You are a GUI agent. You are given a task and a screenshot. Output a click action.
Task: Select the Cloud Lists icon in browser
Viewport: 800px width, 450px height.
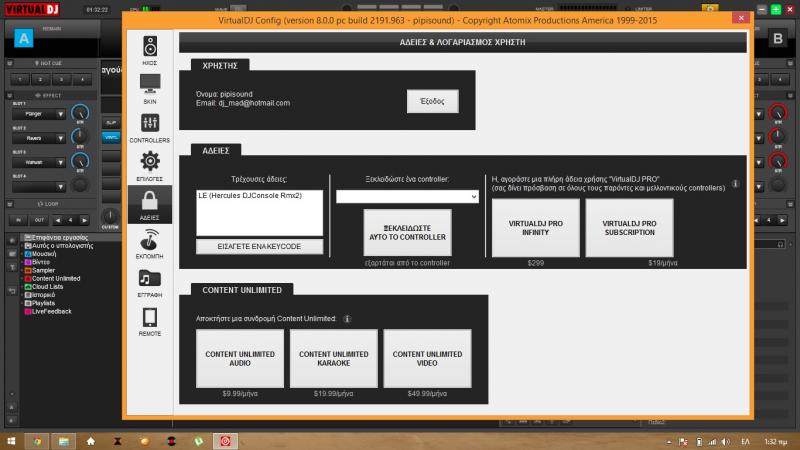coord(28,287)
